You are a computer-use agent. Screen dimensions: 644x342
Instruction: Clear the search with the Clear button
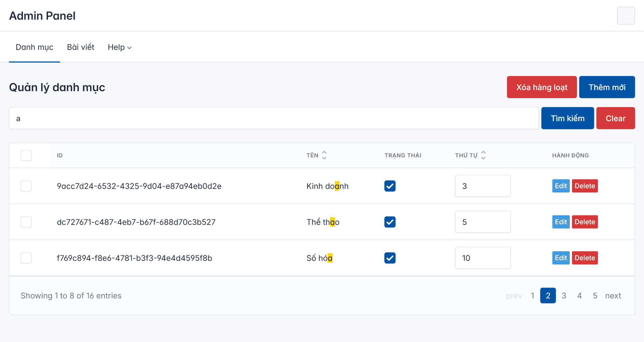pos(615,118)
